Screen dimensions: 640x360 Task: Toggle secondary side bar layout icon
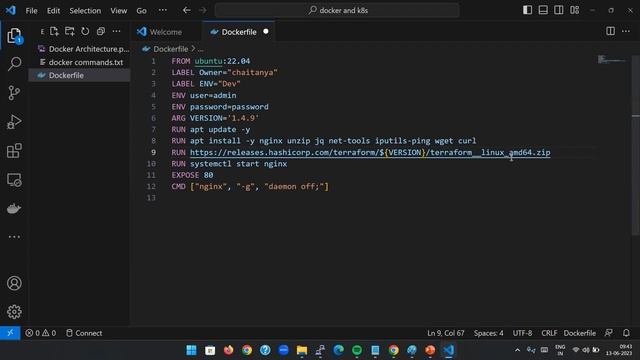click(558, 10)
